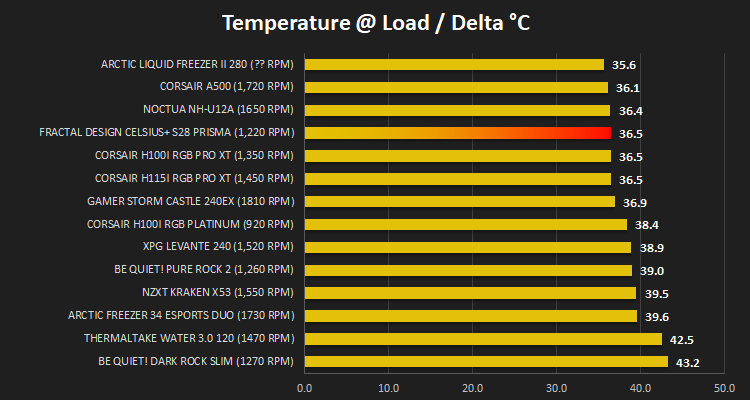This screenshot has height=400, width=750.
Task: Select the Arctic Liquid Freezer II 280 bar
Action: coord(454,65)
